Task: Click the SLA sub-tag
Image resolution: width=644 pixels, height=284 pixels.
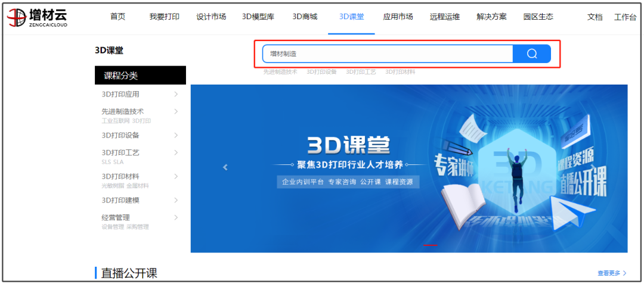Action: (x=118, y=162)
